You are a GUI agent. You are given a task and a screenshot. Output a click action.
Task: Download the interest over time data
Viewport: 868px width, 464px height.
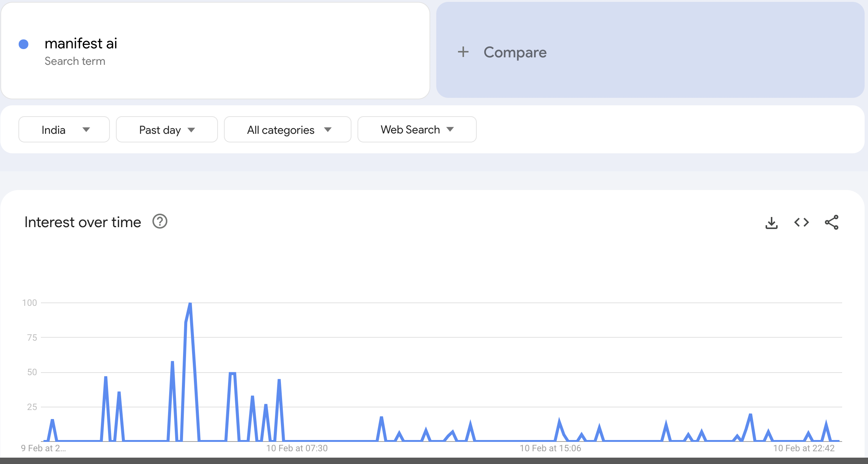click(x=771, y=223)
